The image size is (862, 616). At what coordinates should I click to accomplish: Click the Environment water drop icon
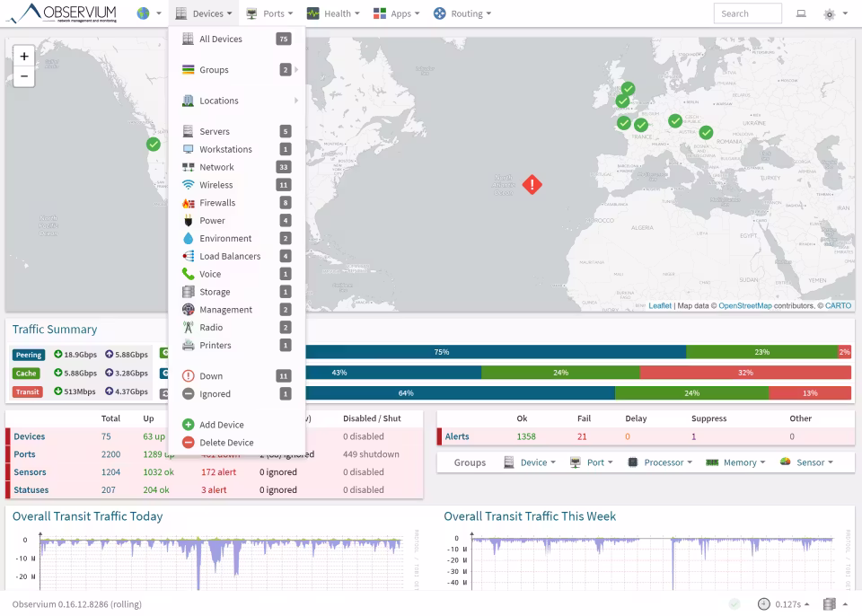188,239
